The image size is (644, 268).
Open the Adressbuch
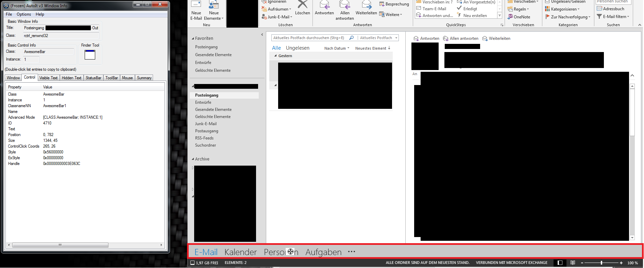[611, 9]
